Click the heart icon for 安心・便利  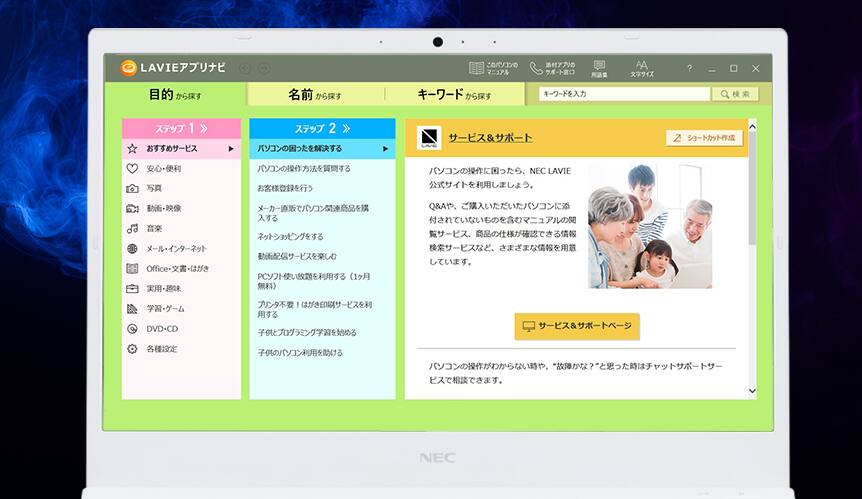132,169
